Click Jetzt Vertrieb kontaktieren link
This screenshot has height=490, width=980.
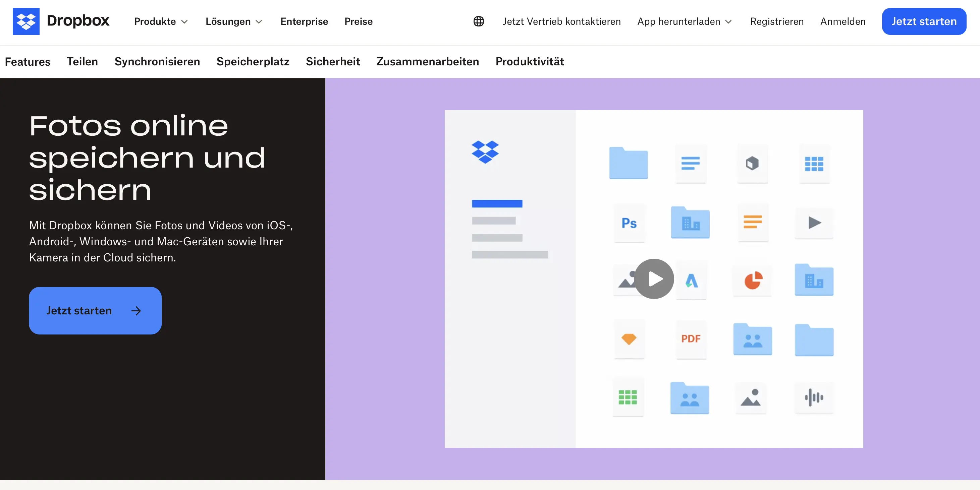(562, 22)
